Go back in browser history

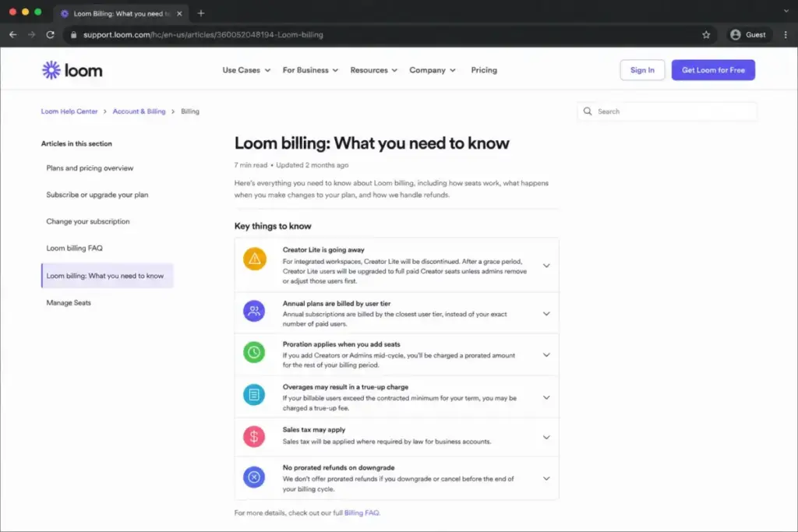(13, 34)
